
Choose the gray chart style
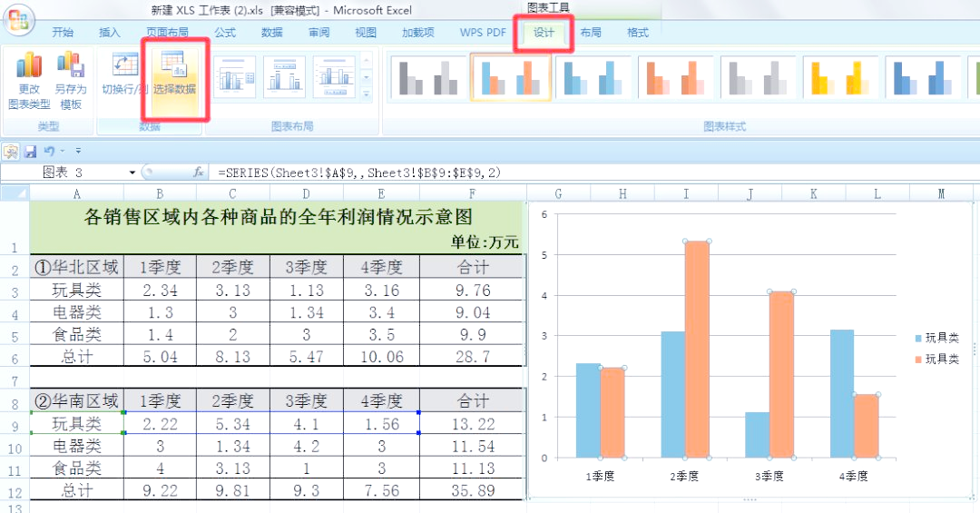coord(427,78)
